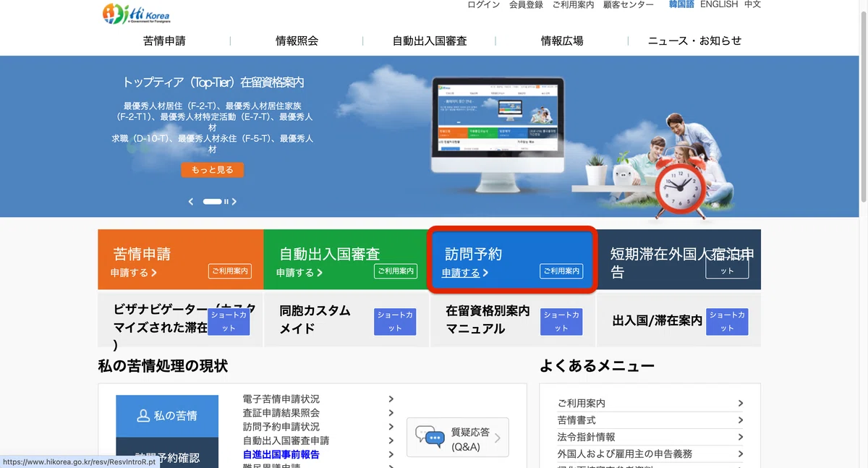Click the arrow on 質疑応答 Q&A button

click(498, 438)
